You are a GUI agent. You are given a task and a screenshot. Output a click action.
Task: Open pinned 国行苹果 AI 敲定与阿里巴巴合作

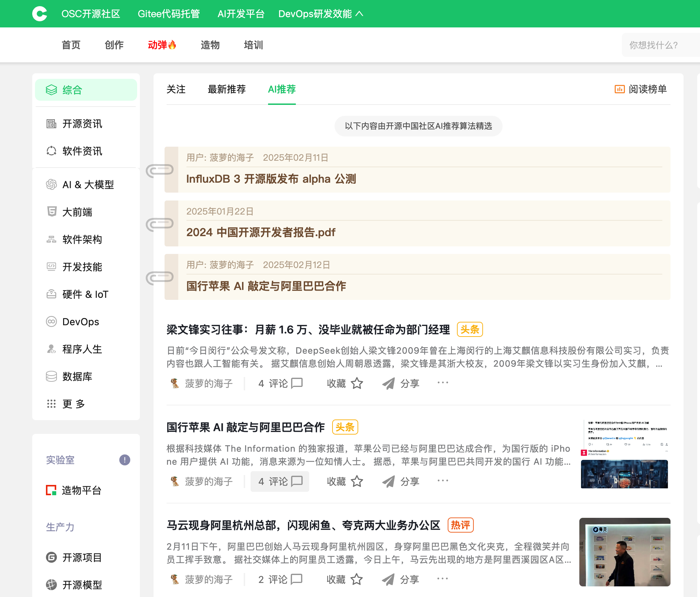[x=266, y=286]
